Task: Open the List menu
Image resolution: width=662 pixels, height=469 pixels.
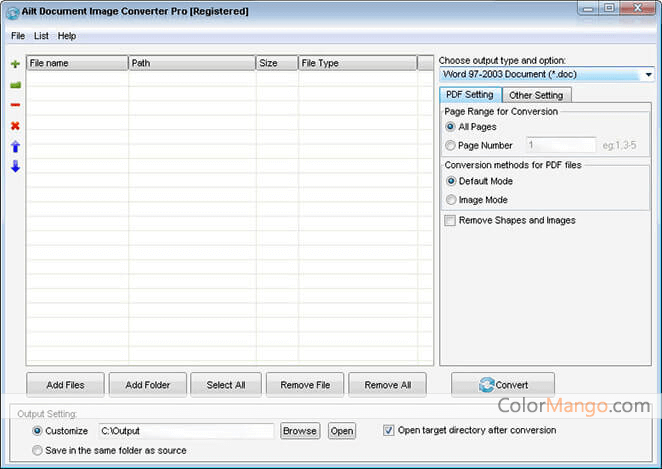Action: (x=41, y=36)
